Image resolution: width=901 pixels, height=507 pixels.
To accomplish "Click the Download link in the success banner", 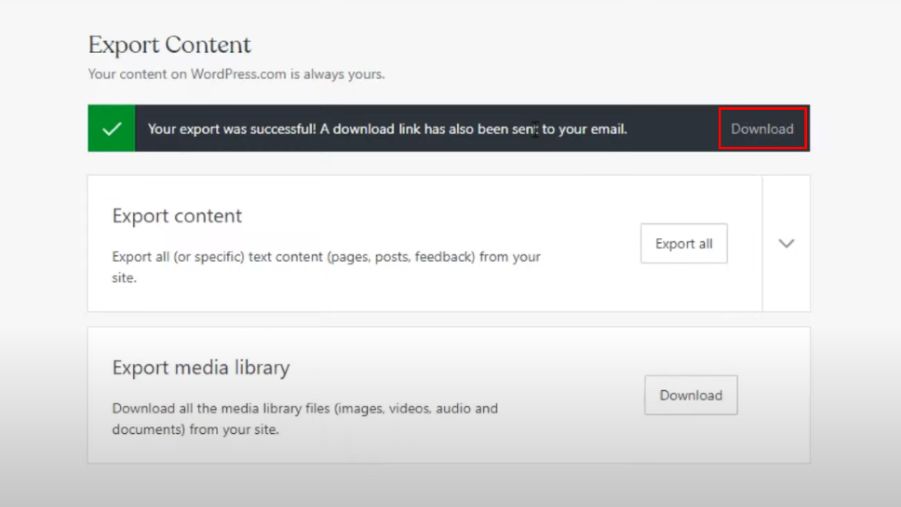I will (x=762, y=129).
